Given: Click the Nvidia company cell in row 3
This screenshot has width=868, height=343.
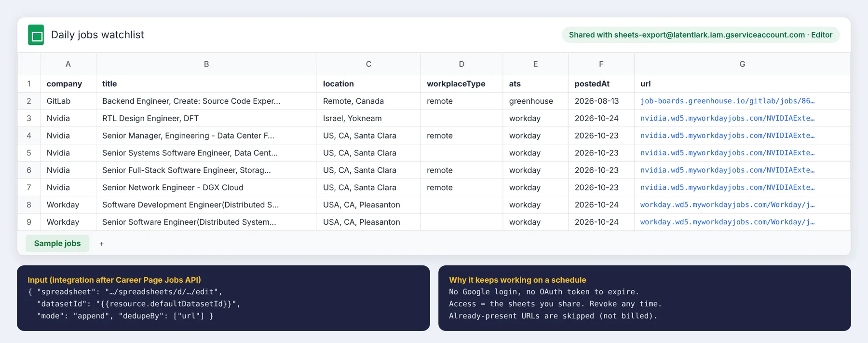Looking at the screenshot, I should pyautogui.click(x=68, y=118).
